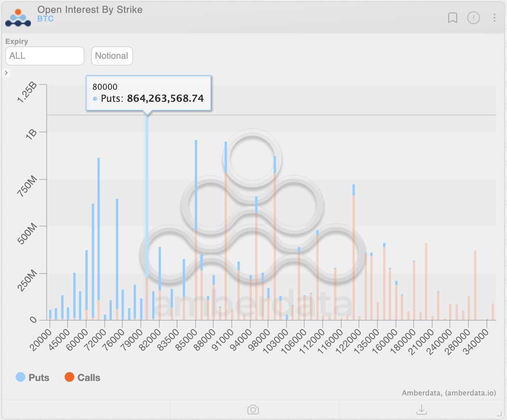Select the highlighted 80000 strike bar

click(147, 201)
